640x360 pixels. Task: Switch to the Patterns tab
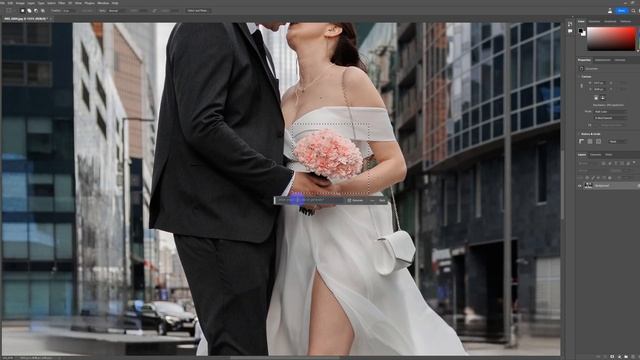coord(626,22)
